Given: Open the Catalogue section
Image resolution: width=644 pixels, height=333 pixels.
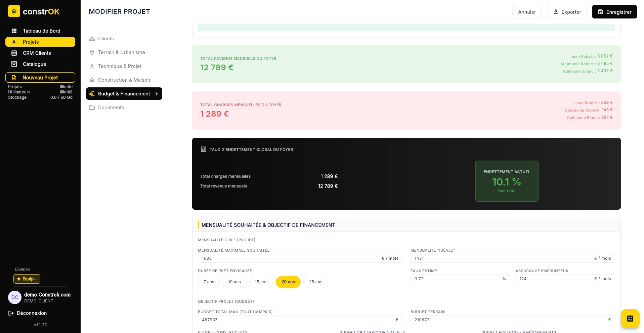Looking at the screenshot, I should [x=34, y=64].
